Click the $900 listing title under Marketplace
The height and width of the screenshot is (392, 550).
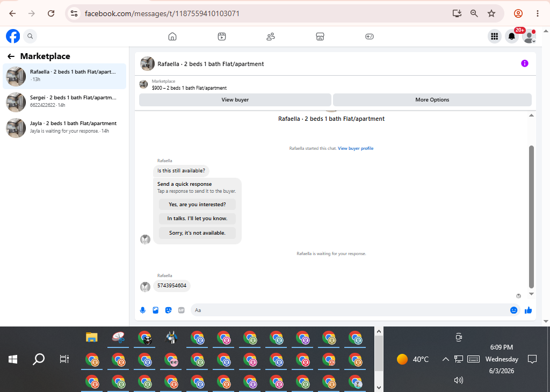[x=189, y=88]
